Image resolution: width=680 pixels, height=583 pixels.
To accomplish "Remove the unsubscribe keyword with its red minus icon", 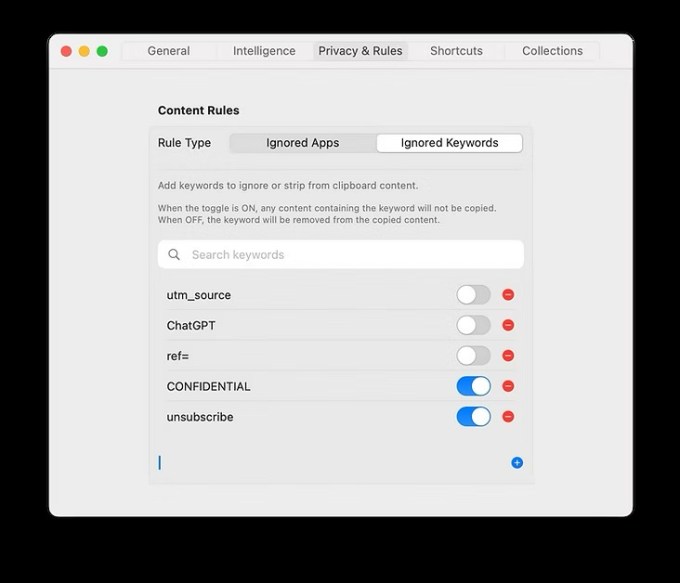I will pos(508,416).
